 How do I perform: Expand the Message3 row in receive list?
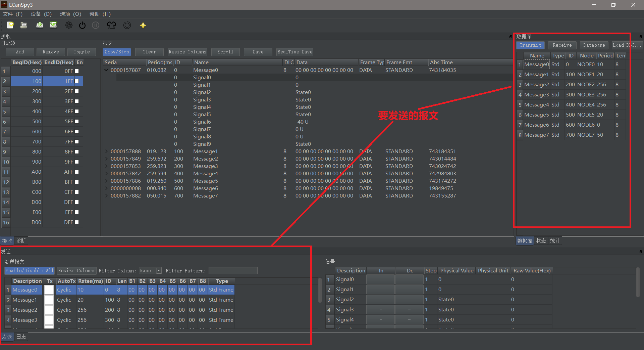(x=106, y=166)
